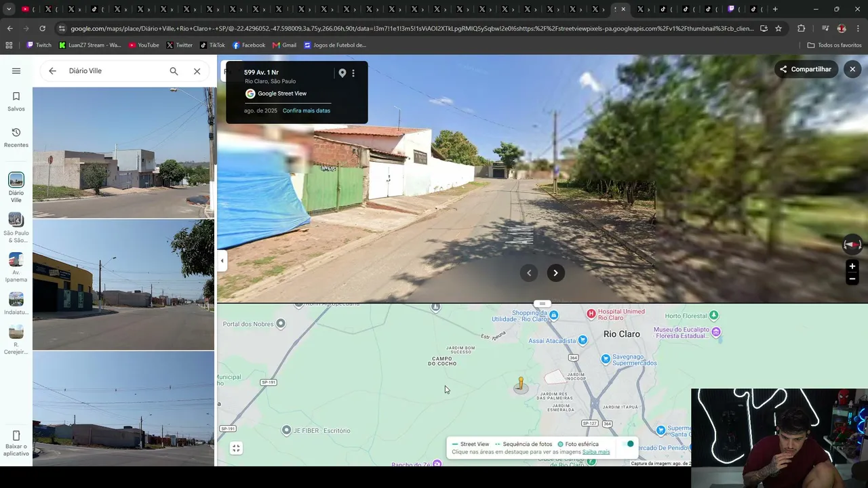Toggle the Street View layer switch
Screen dimensions: 868x488
point(629,444)
